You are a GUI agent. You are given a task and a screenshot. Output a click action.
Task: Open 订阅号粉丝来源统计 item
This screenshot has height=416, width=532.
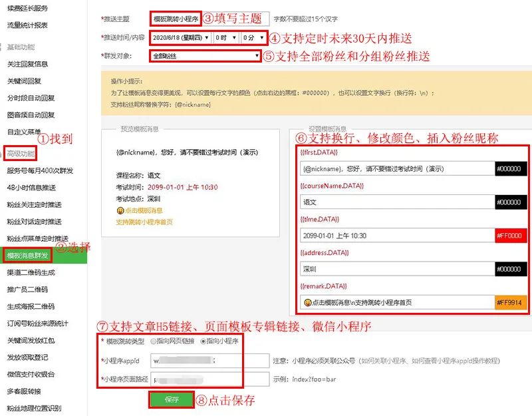point(38,323)
